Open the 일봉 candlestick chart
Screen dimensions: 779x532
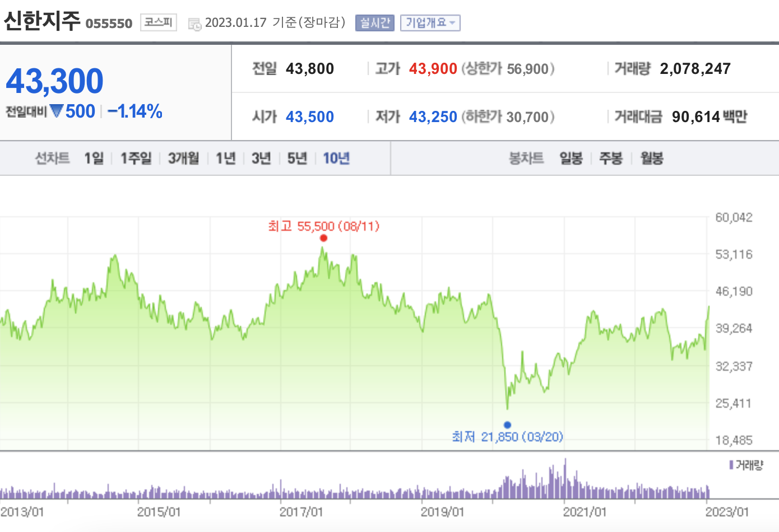[571, 158]
